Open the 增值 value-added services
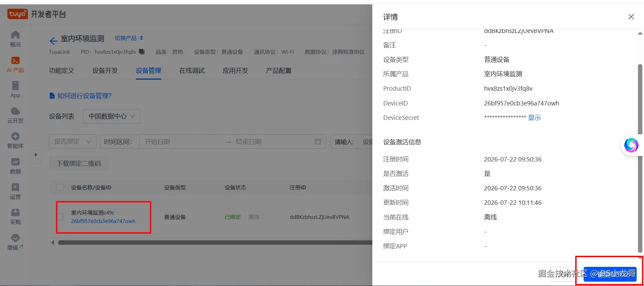This screenshot has width=644, height=286. pos(15,242)
